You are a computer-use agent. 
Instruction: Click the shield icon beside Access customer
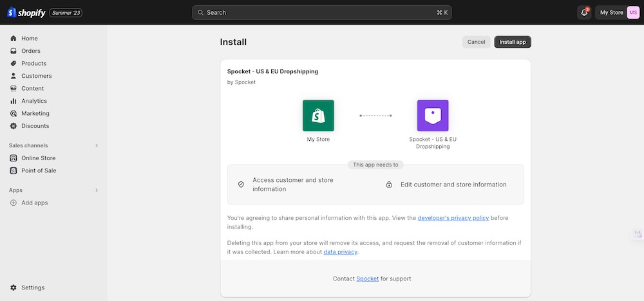pyautogui.click(x=241, y=185)
